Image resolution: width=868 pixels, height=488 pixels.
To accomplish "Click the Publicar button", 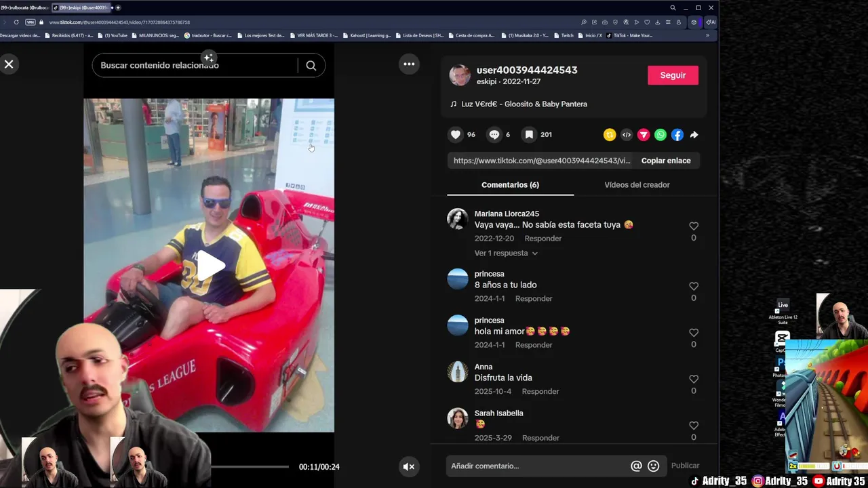I will tap(685, 466).
